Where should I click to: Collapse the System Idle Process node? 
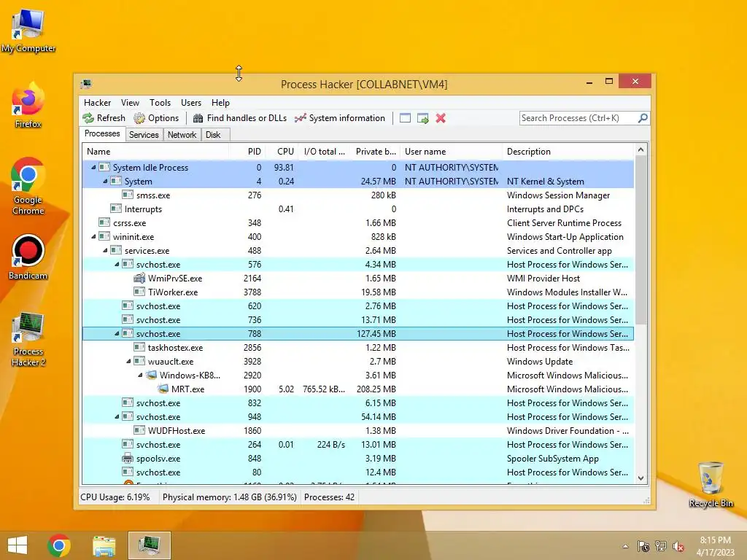93,168
